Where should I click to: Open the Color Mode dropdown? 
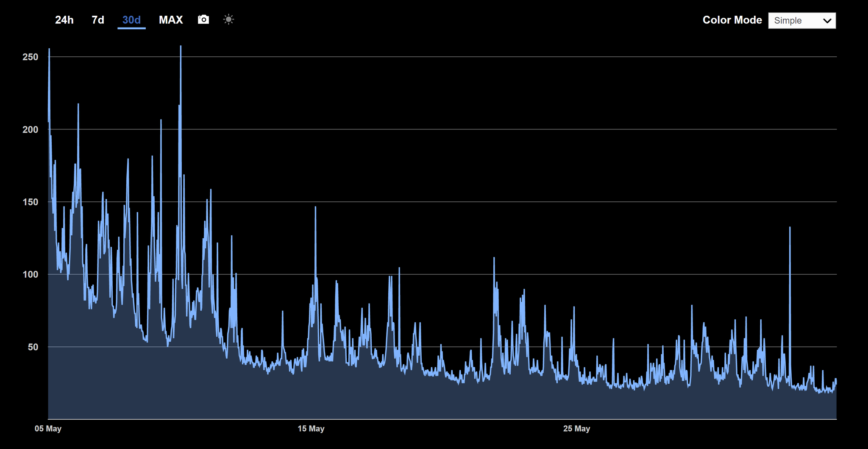802,20
